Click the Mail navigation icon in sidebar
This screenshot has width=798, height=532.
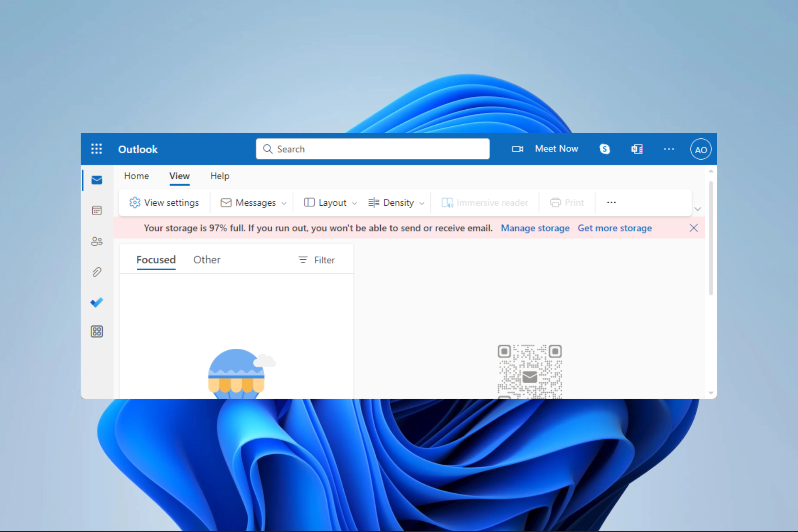[97, 179]
